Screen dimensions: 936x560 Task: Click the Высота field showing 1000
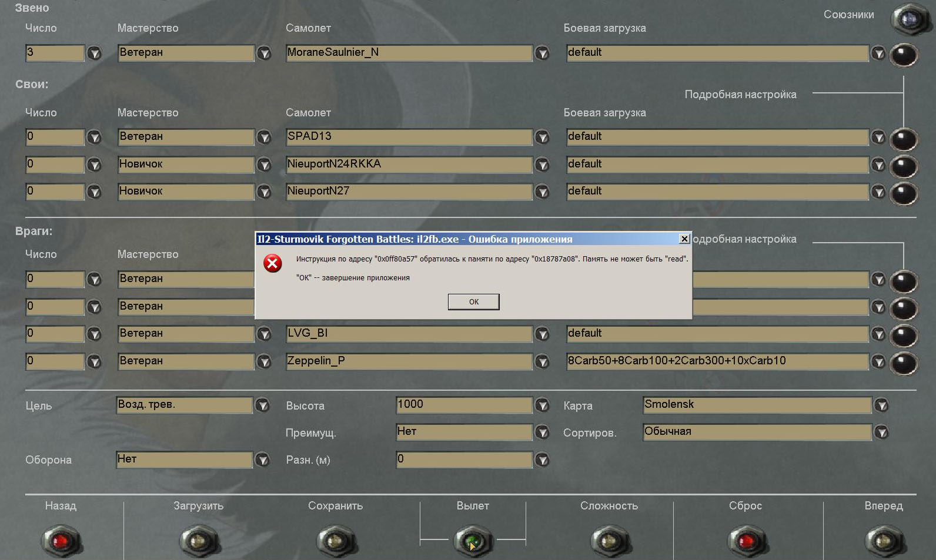[x=464, y=405]
